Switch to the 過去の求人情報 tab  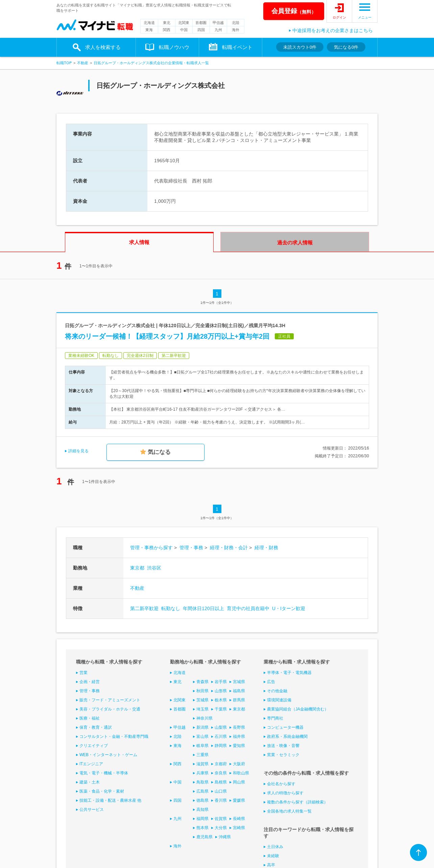coord(295,242)
